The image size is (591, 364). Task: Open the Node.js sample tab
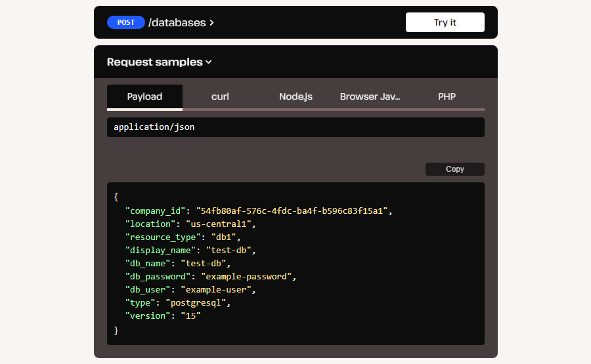click(295, 96)
